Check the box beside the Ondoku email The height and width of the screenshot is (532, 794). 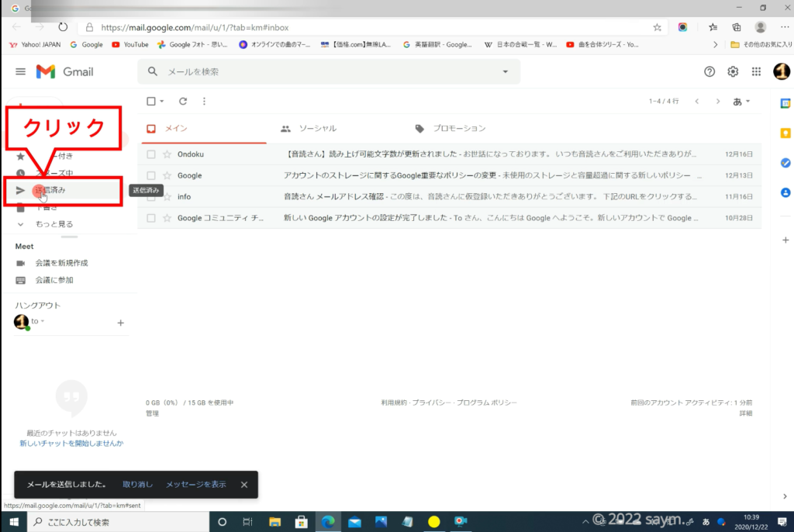151,154
